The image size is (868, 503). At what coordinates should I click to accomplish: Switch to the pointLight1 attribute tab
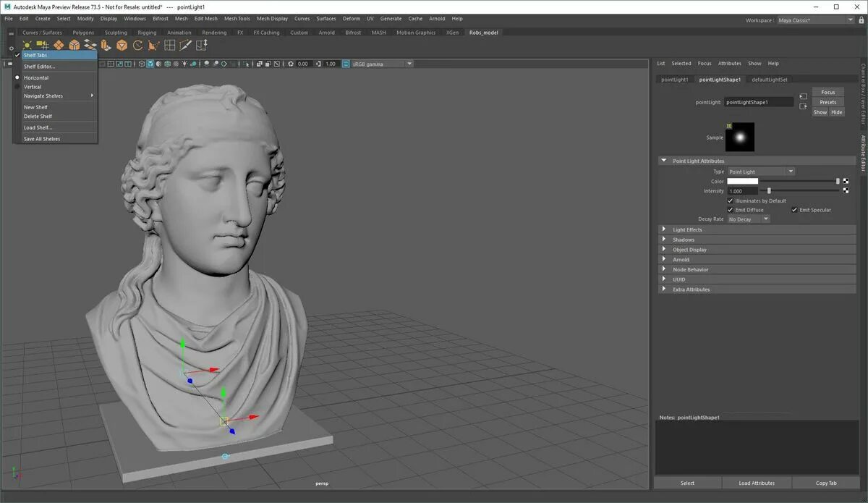[x=675, y=80]
